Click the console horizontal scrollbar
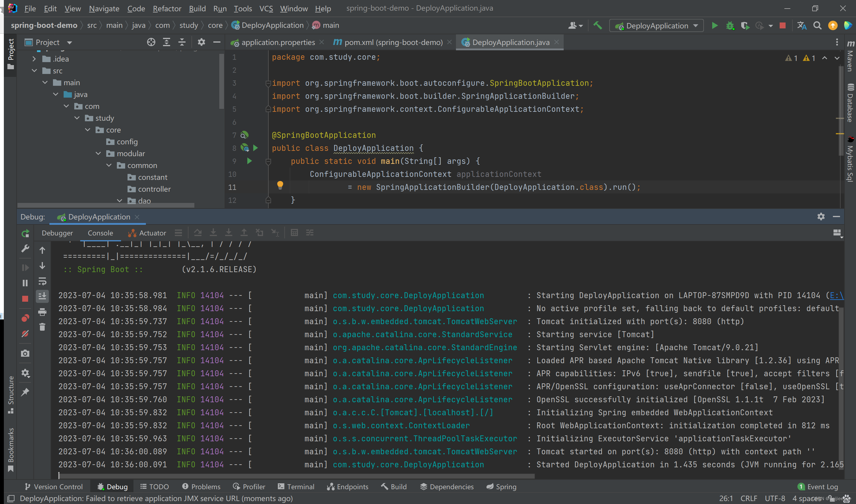This screenshot has height=504, width=856. pos(296,476)
